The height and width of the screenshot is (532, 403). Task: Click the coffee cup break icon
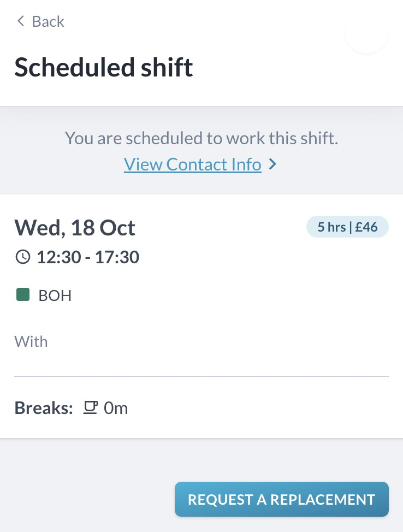(90, 407)
